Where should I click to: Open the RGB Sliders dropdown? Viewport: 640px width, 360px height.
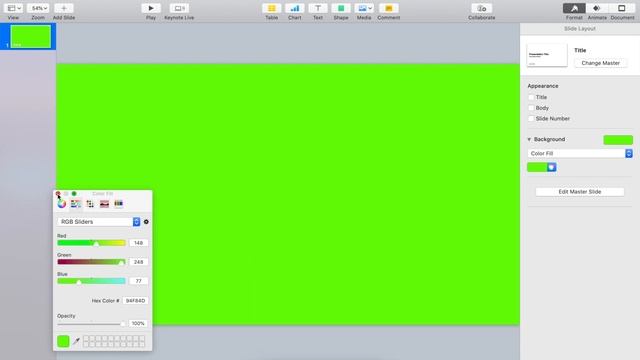[x=99, y=222]
